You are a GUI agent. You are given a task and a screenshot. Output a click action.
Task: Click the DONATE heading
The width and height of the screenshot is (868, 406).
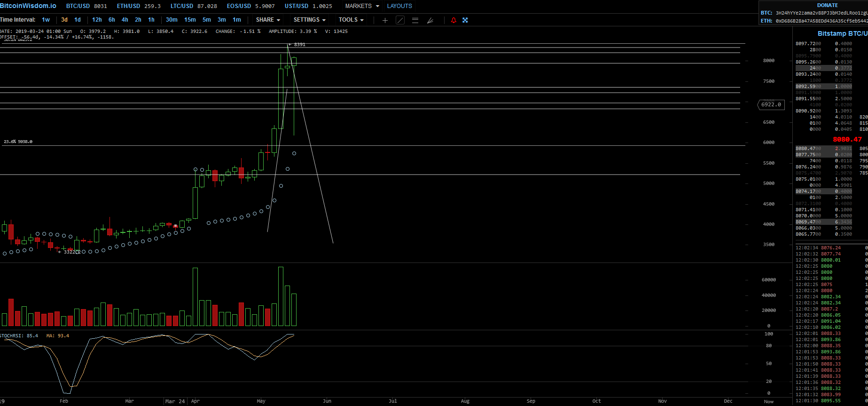(827, 5)
